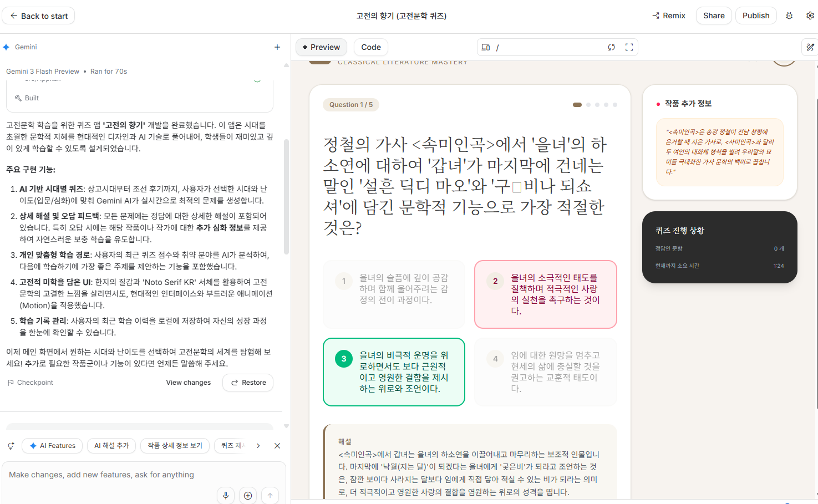Click the 해설 explanation heading
Screen dimensions: 818x504
click(x=344, y=441)
